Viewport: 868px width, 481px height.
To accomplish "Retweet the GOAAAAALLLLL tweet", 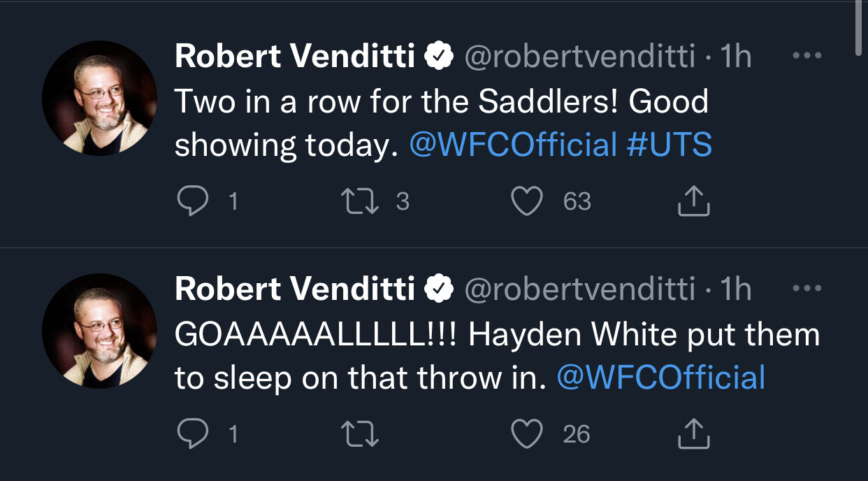I will coord(360,434).
